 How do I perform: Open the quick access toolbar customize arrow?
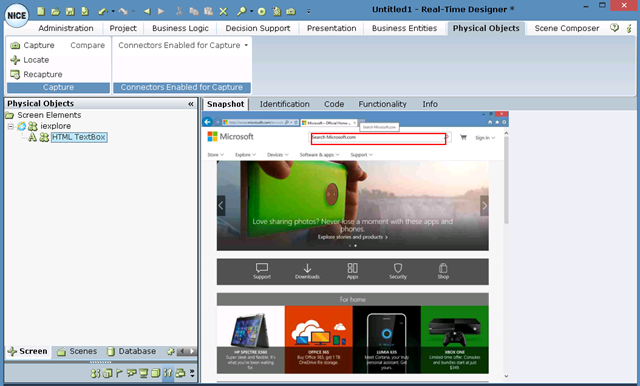(x=309, y=11)
